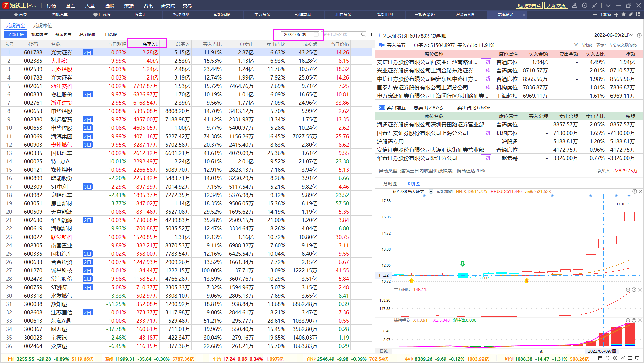This screenshot has width=644, height=363.
Task: Open the 行情 menu
Action: point(51,6)
